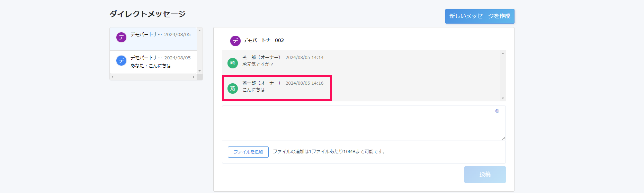Click green avatar on お元気ですか？ message
This screenshot has height=193, width=644.
point(233,63)
